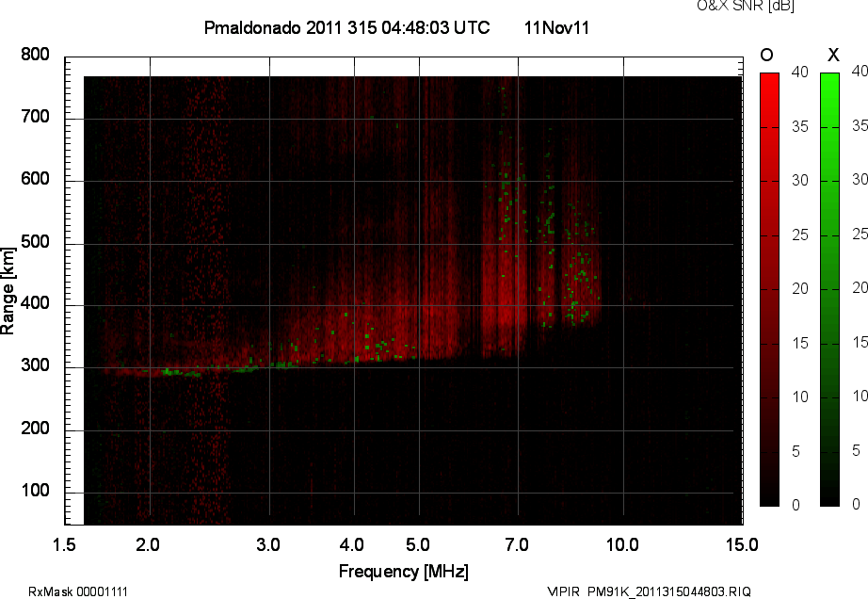868x599 pixels.
Task: Click the 3.0 frequency tick label
Action: [268, 545]
